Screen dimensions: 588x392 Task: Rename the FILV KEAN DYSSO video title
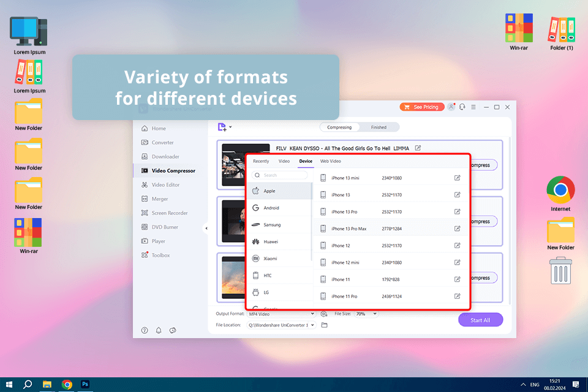point(418,148)
